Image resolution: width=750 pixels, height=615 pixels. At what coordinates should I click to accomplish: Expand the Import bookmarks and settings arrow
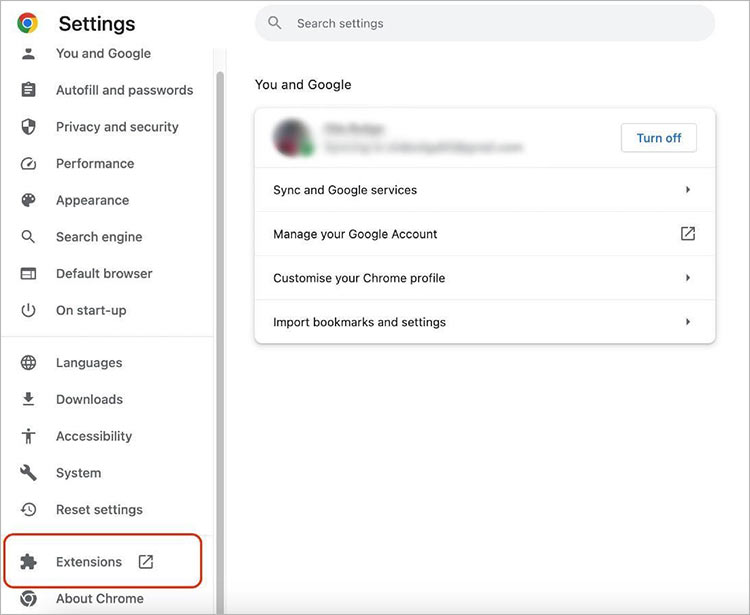click(x=688, y=322)
